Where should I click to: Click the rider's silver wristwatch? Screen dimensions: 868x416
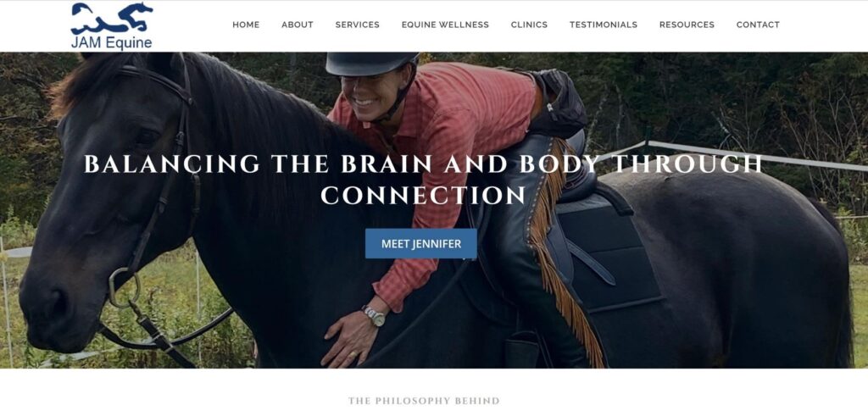(x=374, y=315)
